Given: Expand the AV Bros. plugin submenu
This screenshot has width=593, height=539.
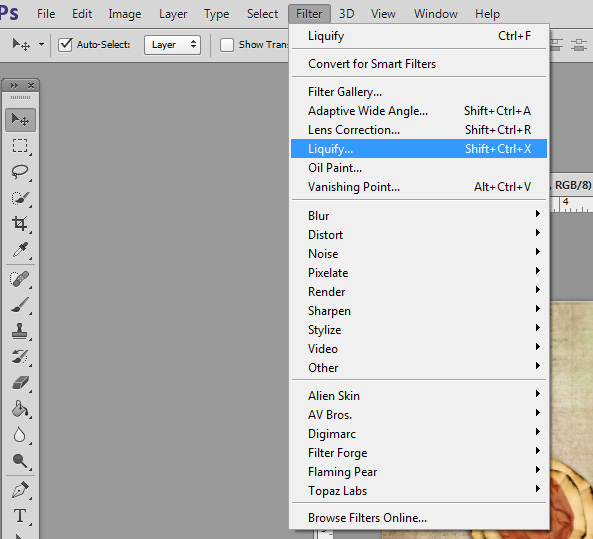Looking at the screenshot, I should (x=419, y=415).
